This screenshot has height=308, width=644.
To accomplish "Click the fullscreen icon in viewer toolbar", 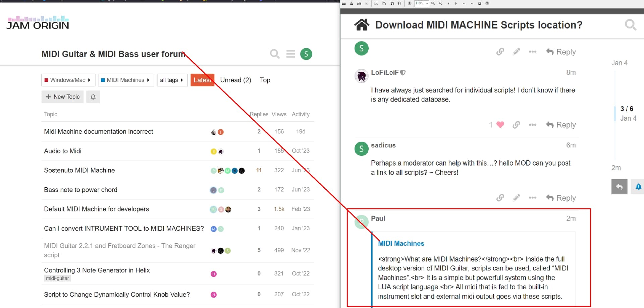I will (479, 3).
